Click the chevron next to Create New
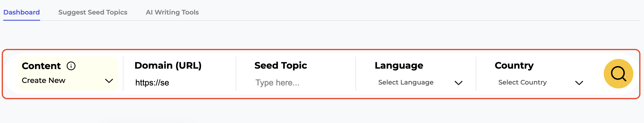Viewport: 644px width, 123px height. (109, 81)
